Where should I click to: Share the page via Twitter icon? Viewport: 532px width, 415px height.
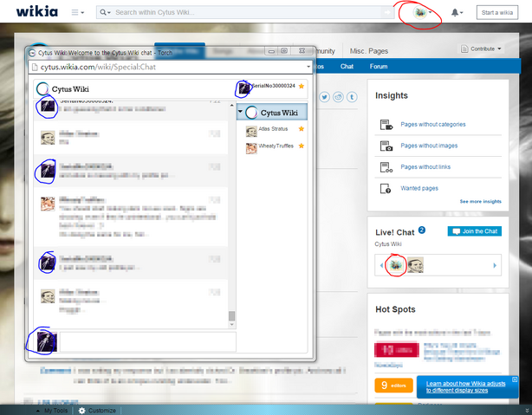(x=324, y=97)
